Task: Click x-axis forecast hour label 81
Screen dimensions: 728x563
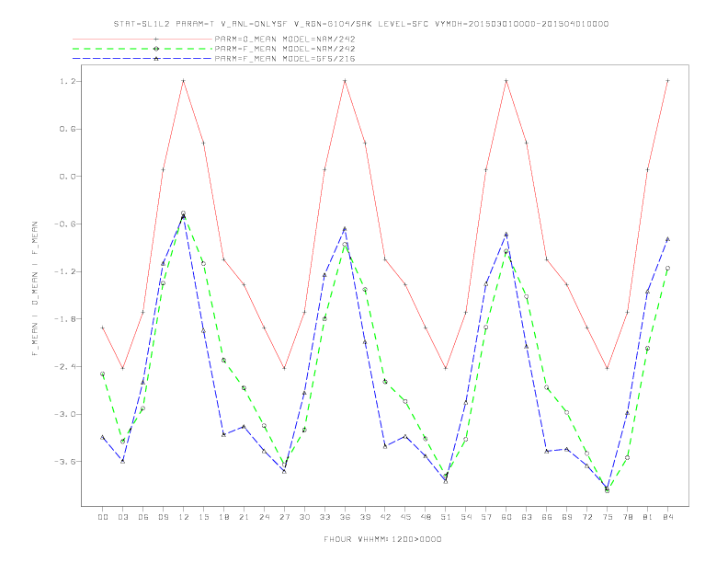Action: pyautogui.click(x=648, y=517)
